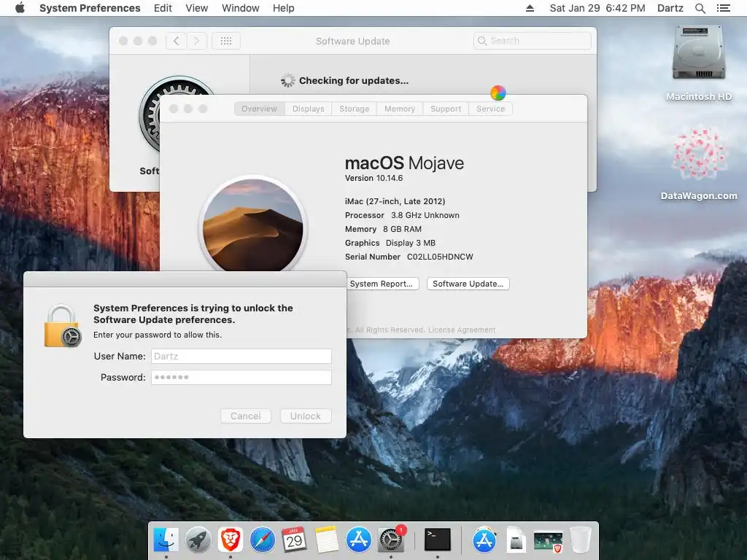Click "8 GB RAM" memory value
Viewport: 747px width, 560px height.
(x=402, y=229)
